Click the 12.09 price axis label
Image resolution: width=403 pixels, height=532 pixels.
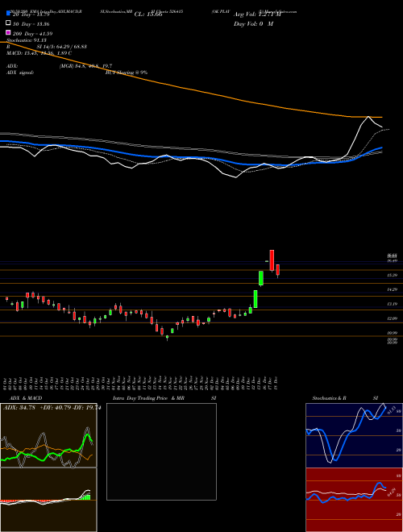pyautogui.click(x=393, y=318)
